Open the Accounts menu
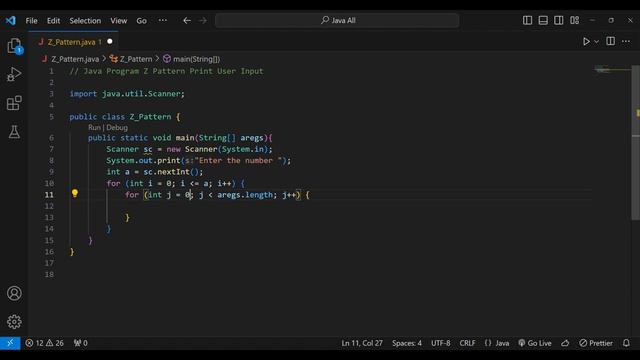The image size is (640, 360). point(14,293)
